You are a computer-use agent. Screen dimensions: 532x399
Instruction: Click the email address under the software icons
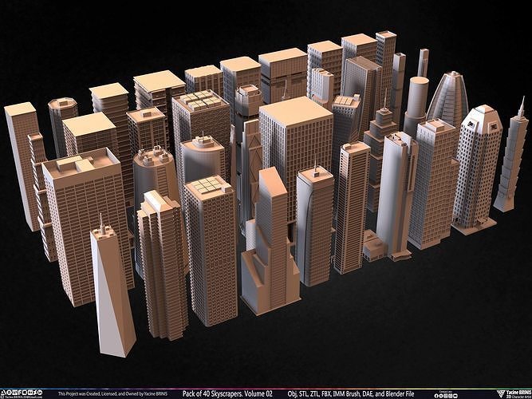24,397
